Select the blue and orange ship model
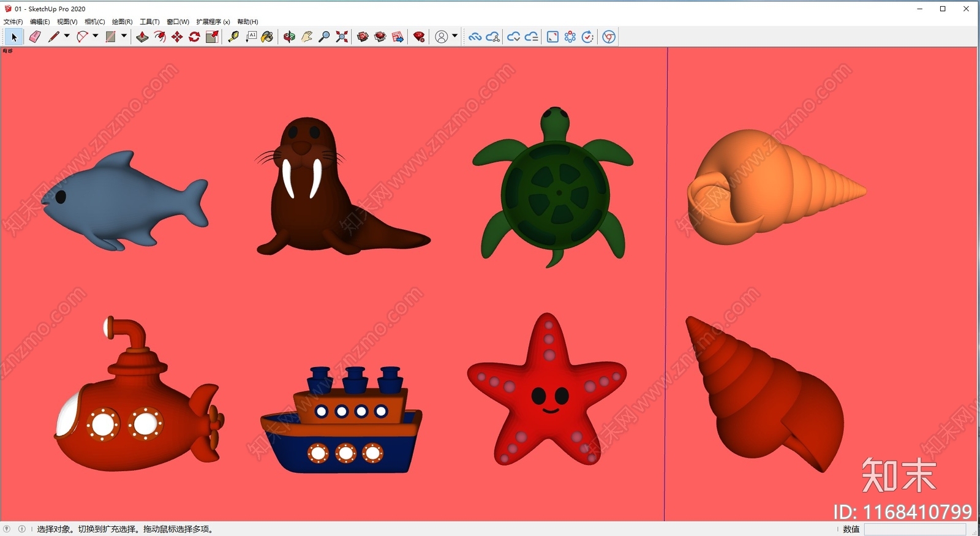Screen dimensions: 980x536 [x=341, y=420]
